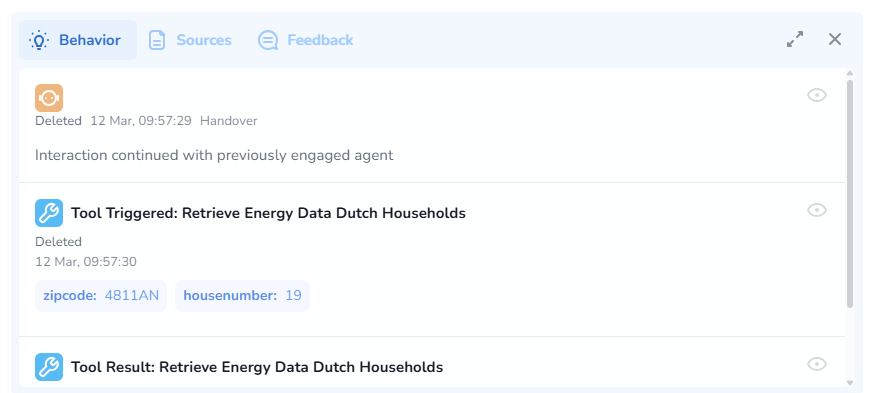Toggle visibility of the Handover entry
The image size is (876, 393).
[817, 95]
